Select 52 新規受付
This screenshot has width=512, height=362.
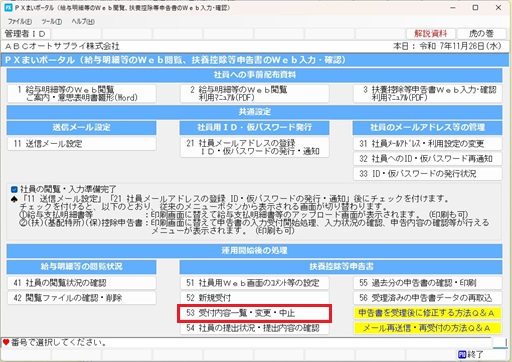pos(255,298)
